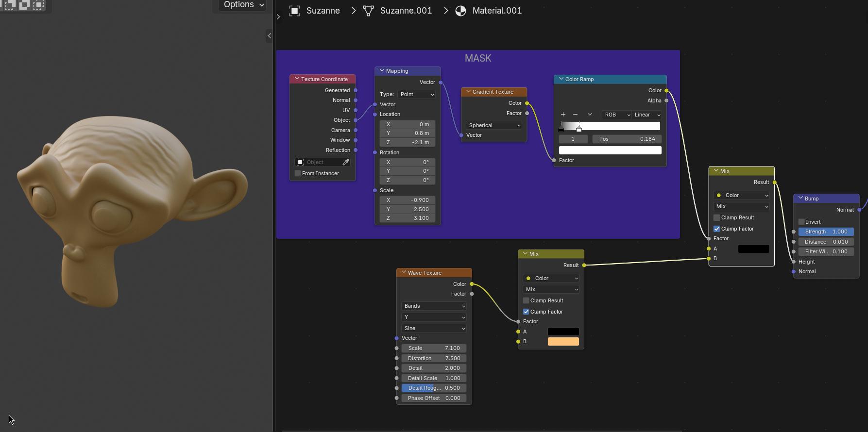The height and width of the screenshot is (432, 868).
Task: Click the Wave Texture Factor output socket
Action: point(472,294)
